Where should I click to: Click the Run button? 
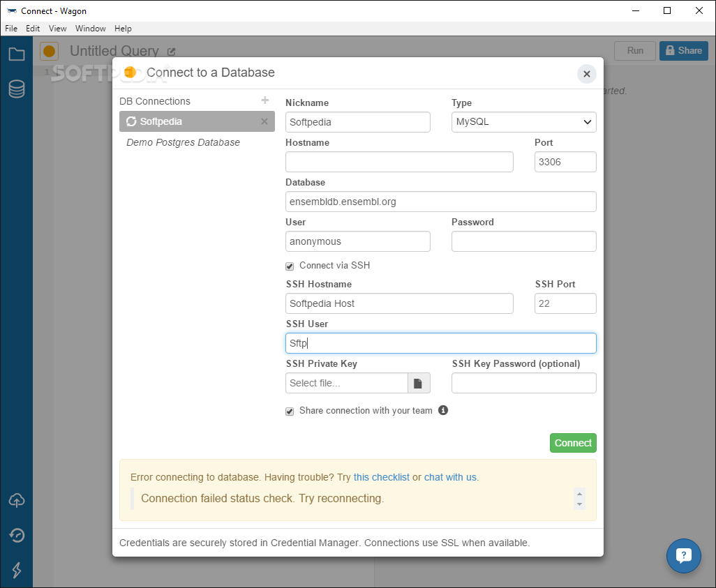[635, 51]
